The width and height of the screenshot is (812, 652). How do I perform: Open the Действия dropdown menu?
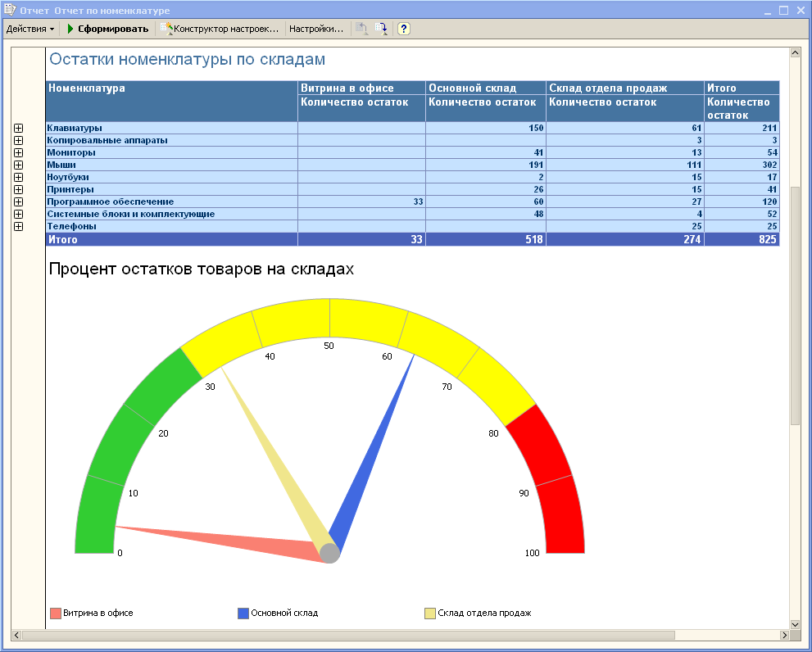[30, 29]
